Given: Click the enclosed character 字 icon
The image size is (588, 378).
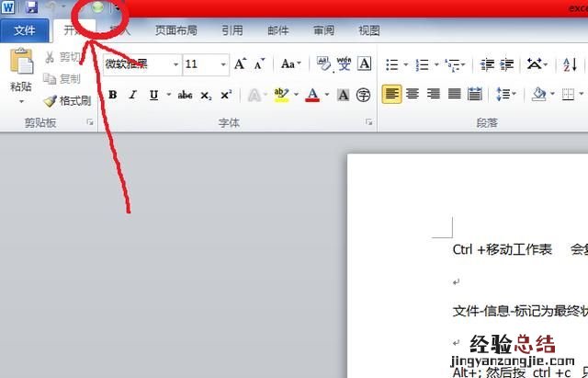Looking at the screenshot, I should pos(363,95).
